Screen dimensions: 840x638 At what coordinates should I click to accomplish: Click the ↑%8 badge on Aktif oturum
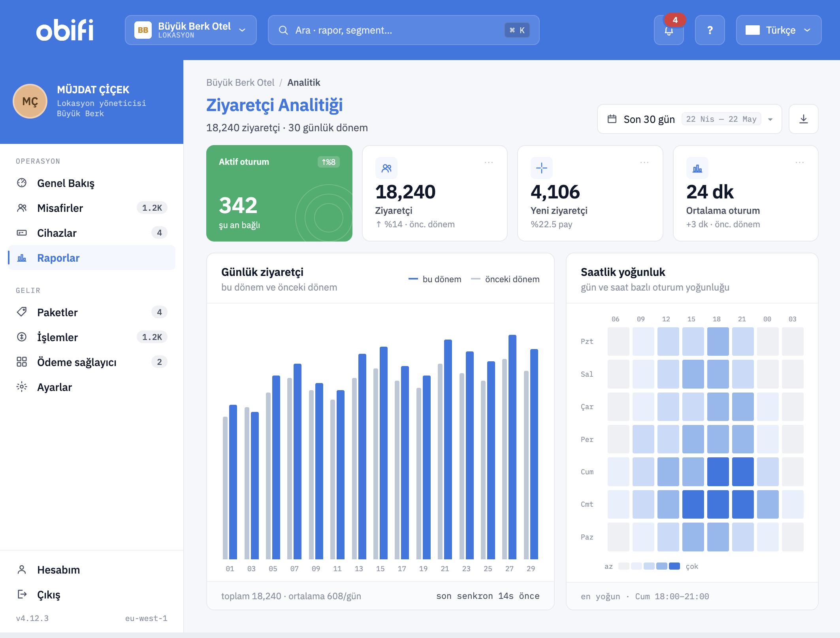tap(329, 162)
